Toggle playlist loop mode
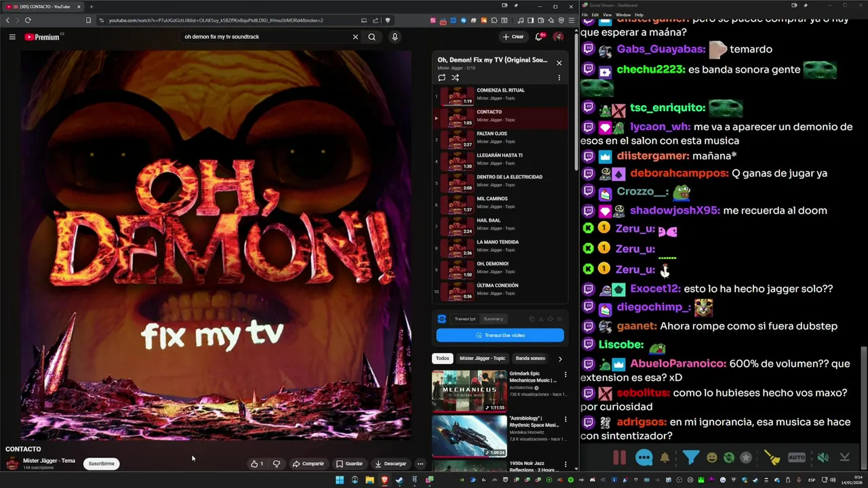The height and width of the screenshot is (488, 868). point(441,77)
